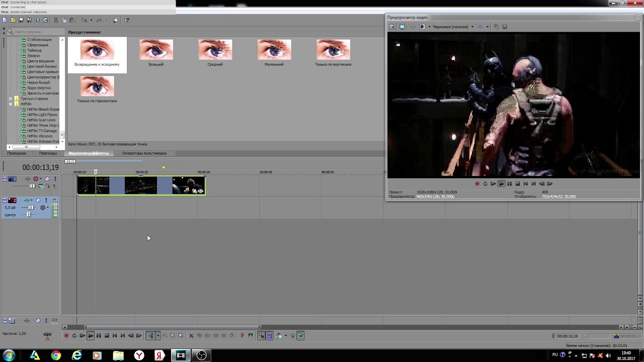This screenshot has width=644, height=362.
Task: Save the project with the floppy icon
Action: point(21,20)
